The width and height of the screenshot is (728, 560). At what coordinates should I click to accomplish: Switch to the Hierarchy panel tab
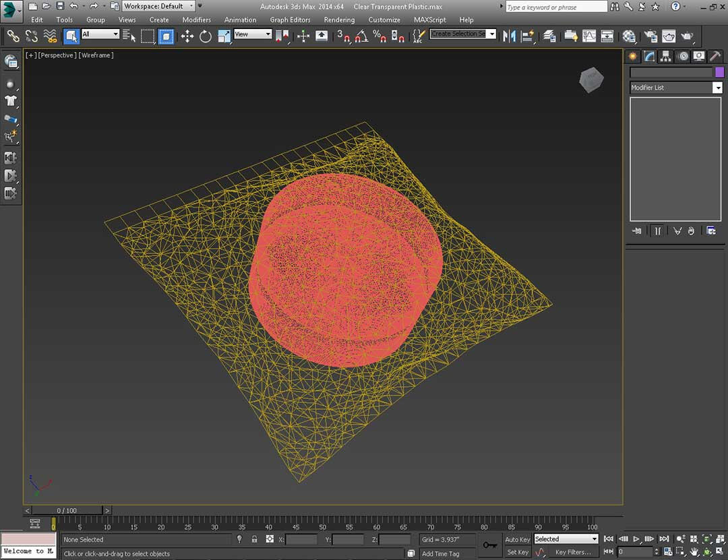[x=666, y=57]
